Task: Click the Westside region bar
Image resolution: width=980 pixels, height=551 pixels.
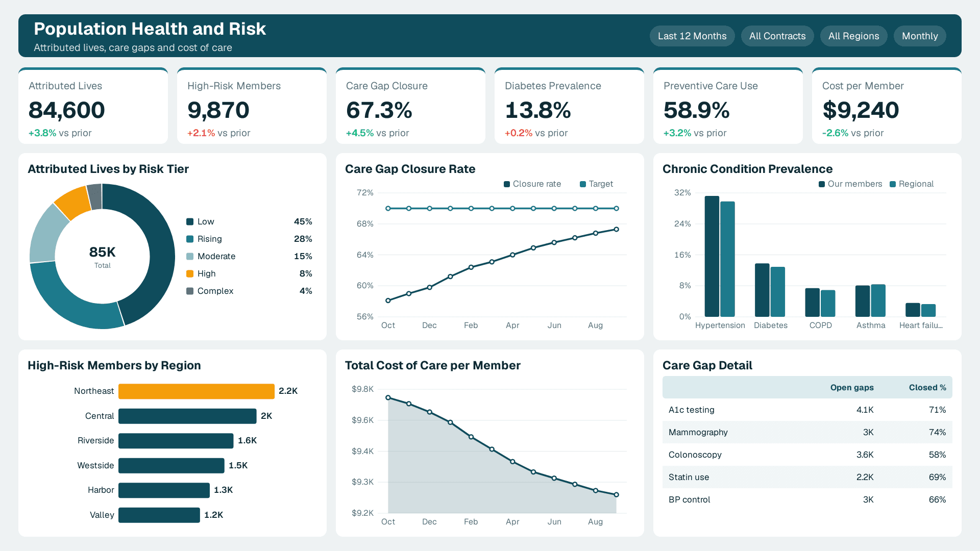Action: [171, 465]
